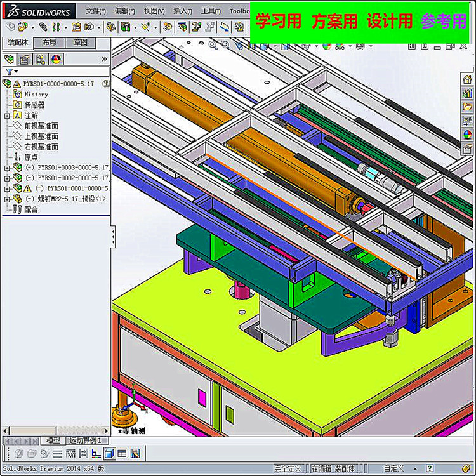Switch to the DisplayManager color ball tab
The height and width of the screenshot is (476, 476).
pyautogui.click(x=56, y=59)
